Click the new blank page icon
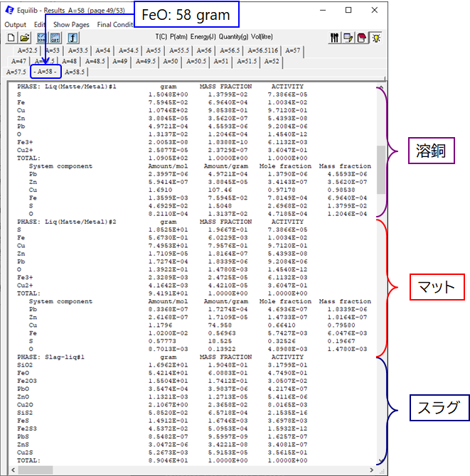This screenshot has height=476, width=470. point(11,38)
